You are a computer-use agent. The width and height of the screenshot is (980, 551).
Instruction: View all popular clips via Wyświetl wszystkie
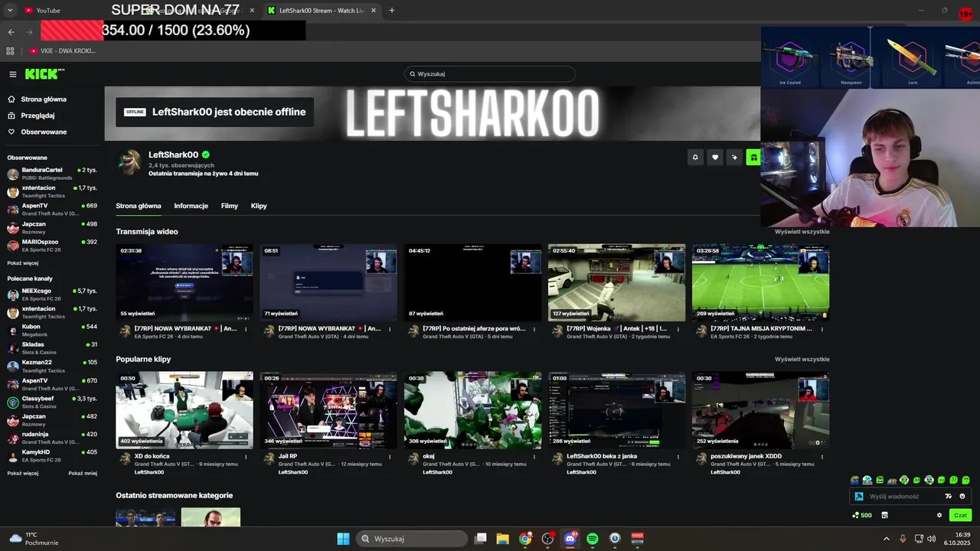(x=802, y=360)
